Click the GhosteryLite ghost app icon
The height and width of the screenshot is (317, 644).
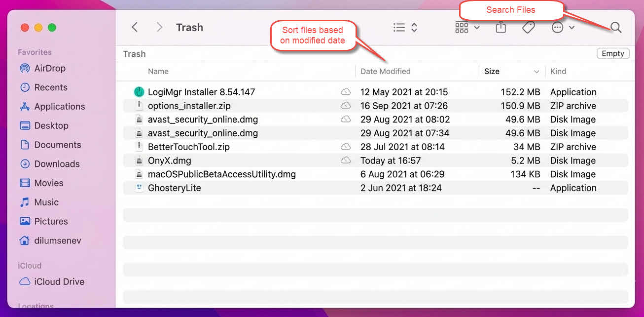click(139, 188)
